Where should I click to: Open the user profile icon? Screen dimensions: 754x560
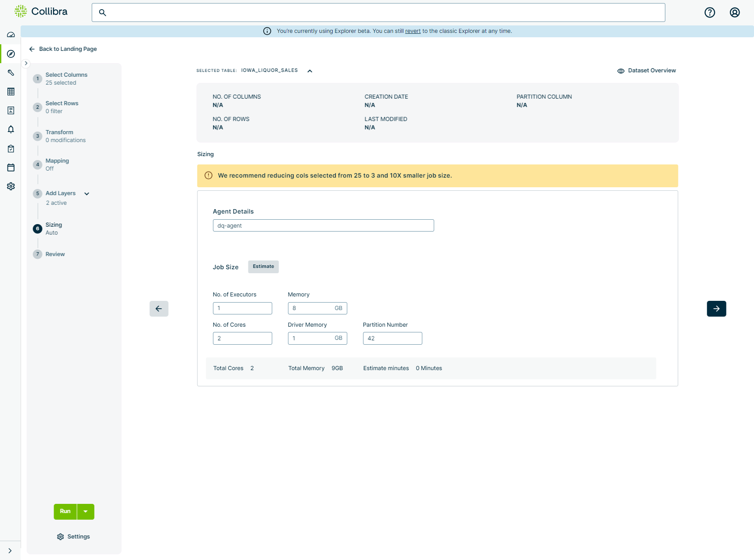734,12
